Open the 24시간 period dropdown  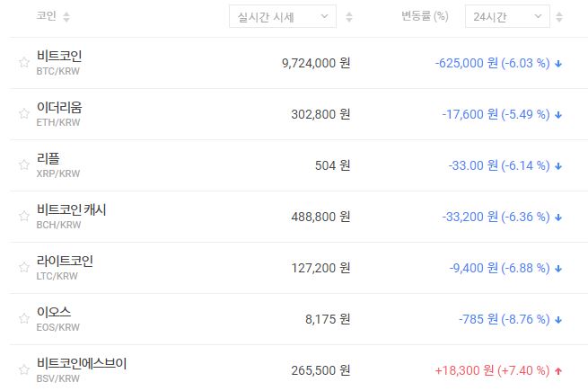pyautogui.click(x=507, y=17)
